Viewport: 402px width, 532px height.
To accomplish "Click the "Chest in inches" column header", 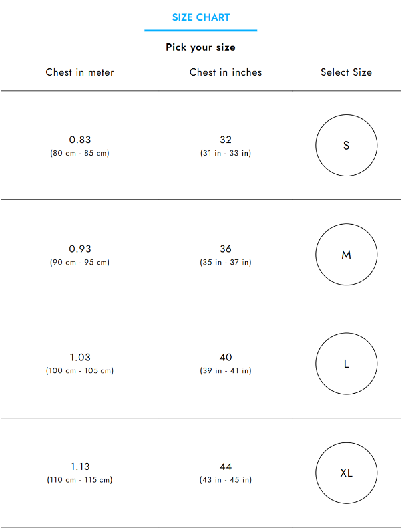I will click(226, 72).
